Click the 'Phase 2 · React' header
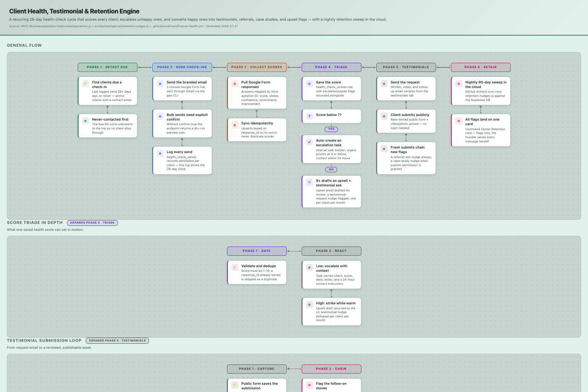The height and width of the screenshot is (392, 588). point(332,251)
